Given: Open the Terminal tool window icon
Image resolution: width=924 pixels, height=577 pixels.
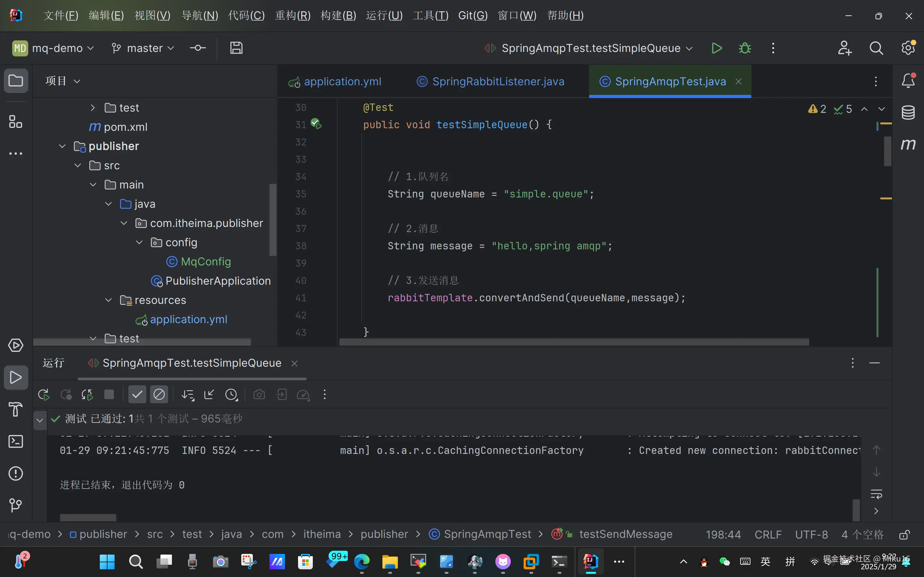Looking at the screenshot, I should pos(16,441).
